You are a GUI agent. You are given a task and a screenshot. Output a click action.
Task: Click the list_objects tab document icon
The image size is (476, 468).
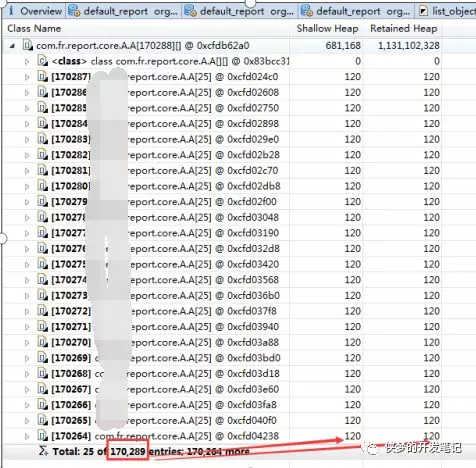pos(423,11)
